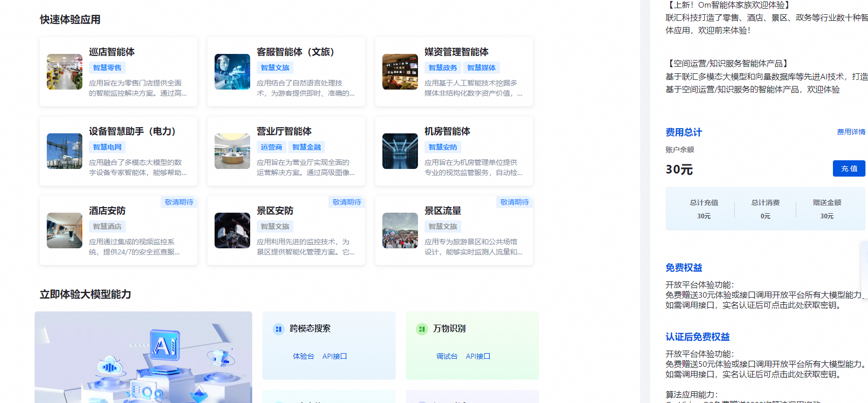Screen dimensions: 868x403
Task: Click the 敬请期待 badge on 酒店安防
Action: [x=179, y=202]
